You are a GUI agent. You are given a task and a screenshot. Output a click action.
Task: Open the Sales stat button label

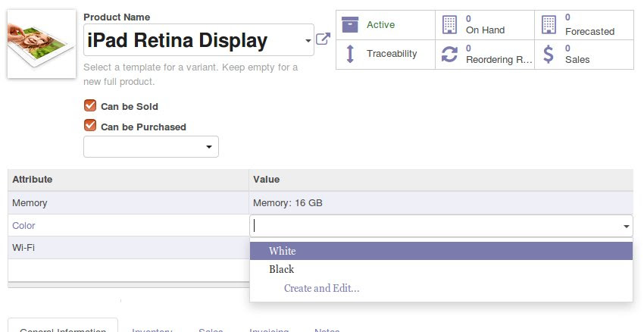pos(577,60)
